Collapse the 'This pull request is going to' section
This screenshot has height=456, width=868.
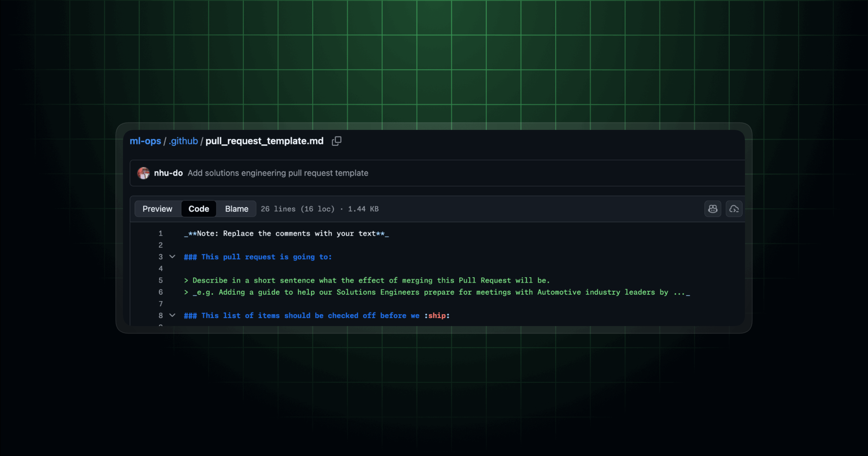click(x=173, y=257)
